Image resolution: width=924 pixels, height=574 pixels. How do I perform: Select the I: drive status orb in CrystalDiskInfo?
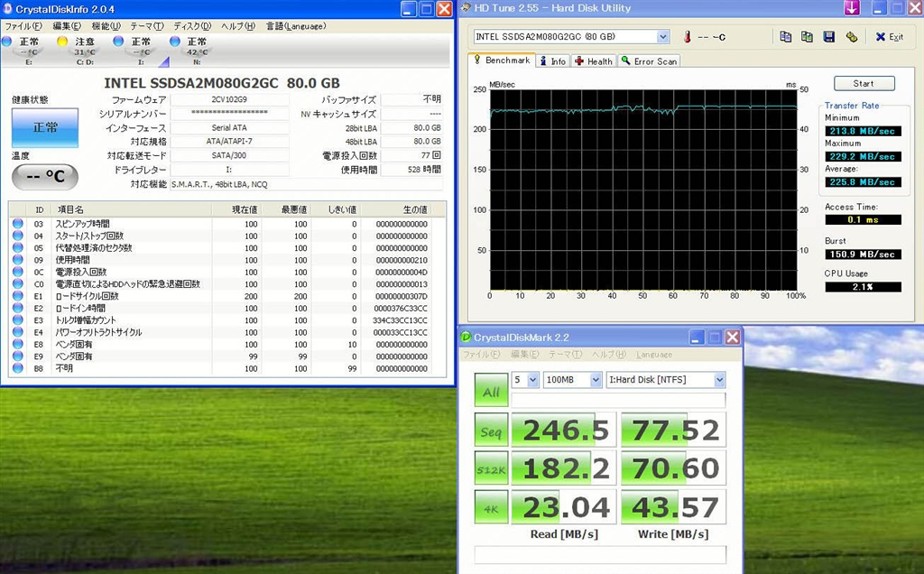118,42
